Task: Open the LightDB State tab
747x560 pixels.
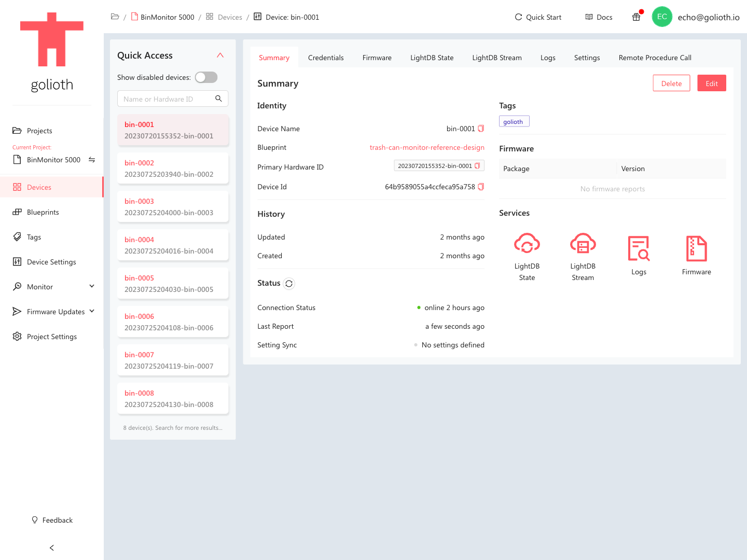Action: coord(432,58)
